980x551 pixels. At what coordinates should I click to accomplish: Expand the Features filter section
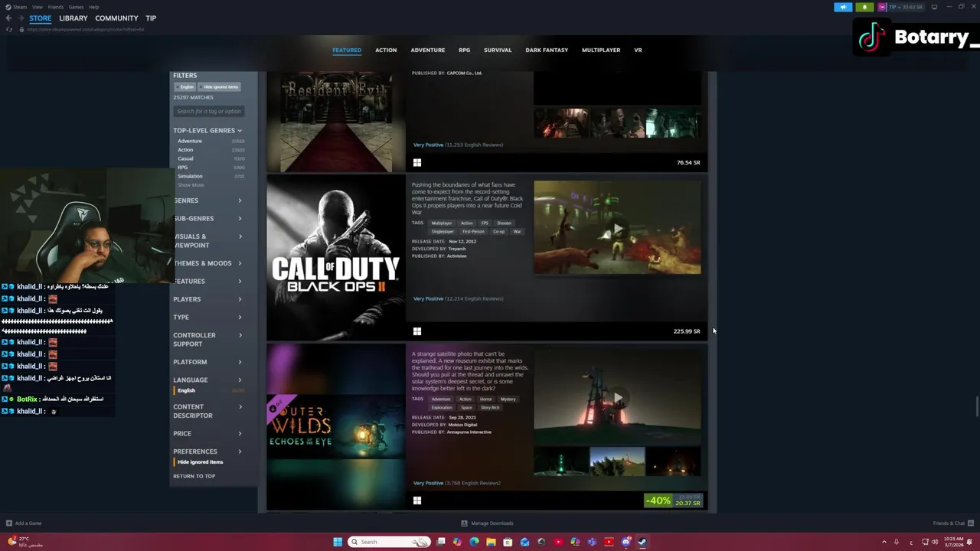tap(207, 281)
